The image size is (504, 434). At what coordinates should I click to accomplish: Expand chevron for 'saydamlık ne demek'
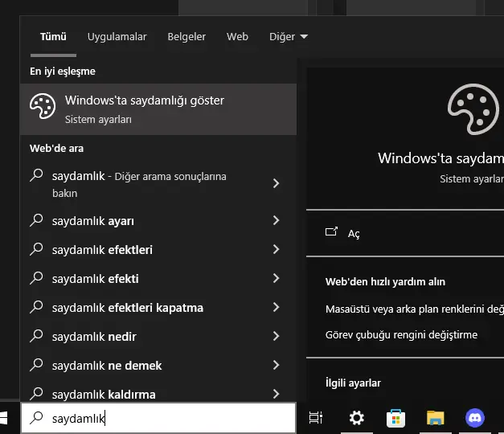(276, 365)
